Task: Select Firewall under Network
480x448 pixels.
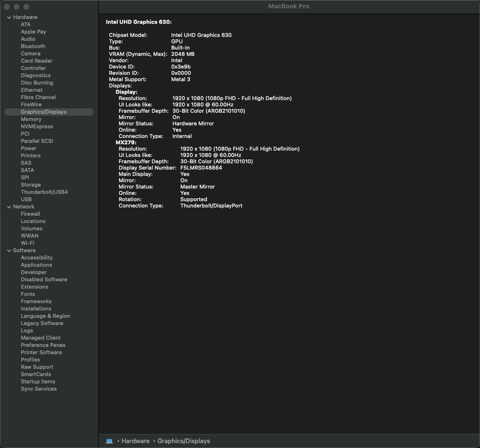Action: point(30,214)
